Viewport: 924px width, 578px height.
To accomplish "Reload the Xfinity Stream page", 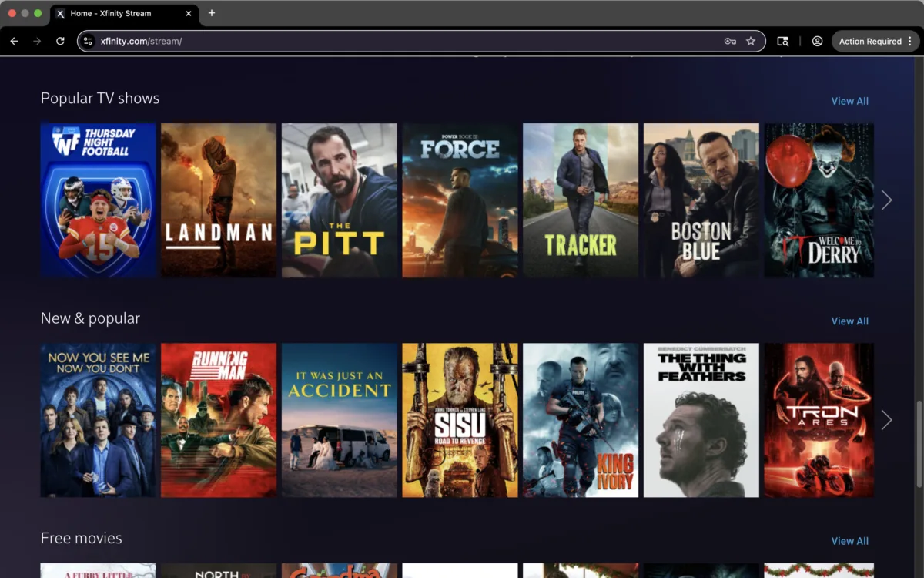I will (60, 41).
